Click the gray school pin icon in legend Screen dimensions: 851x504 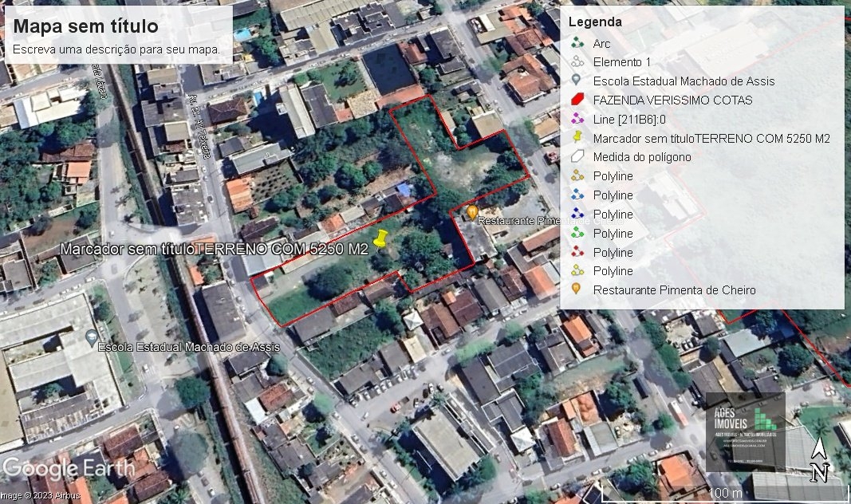(x=577, y=81)
